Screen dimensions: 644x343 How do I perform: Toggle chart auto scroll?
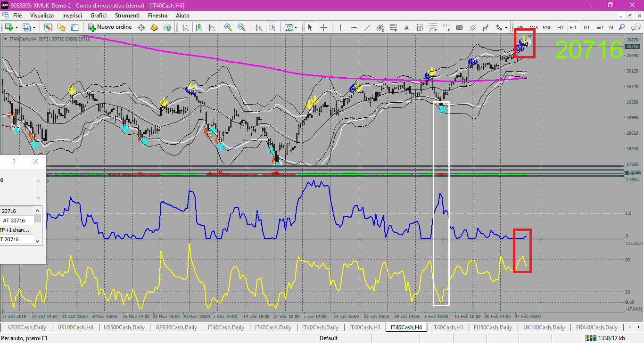coord(258,27)
